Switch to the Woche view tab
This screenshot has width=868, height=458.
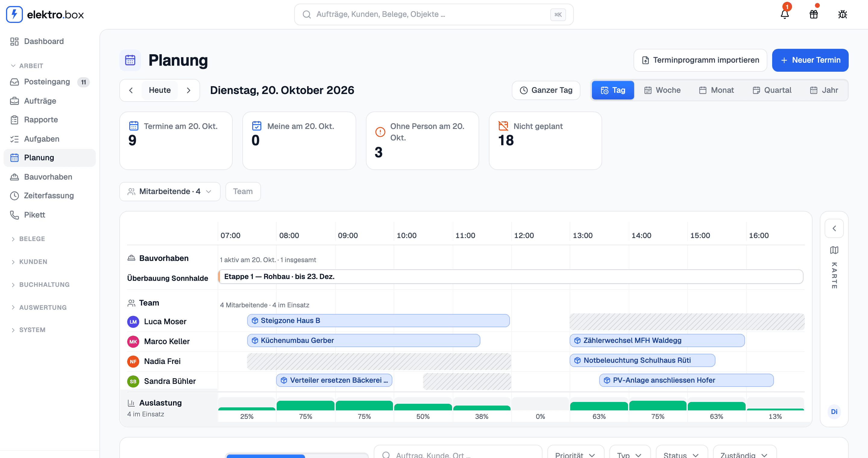pos(662,90)
